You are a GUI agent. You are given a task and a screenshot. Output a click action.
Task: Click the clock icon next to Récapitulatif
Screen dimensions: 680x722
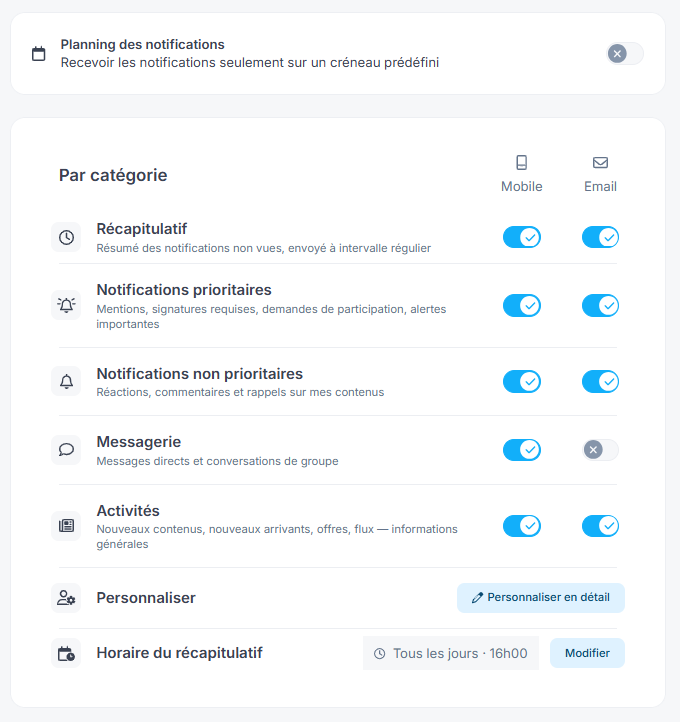point(66,238)
